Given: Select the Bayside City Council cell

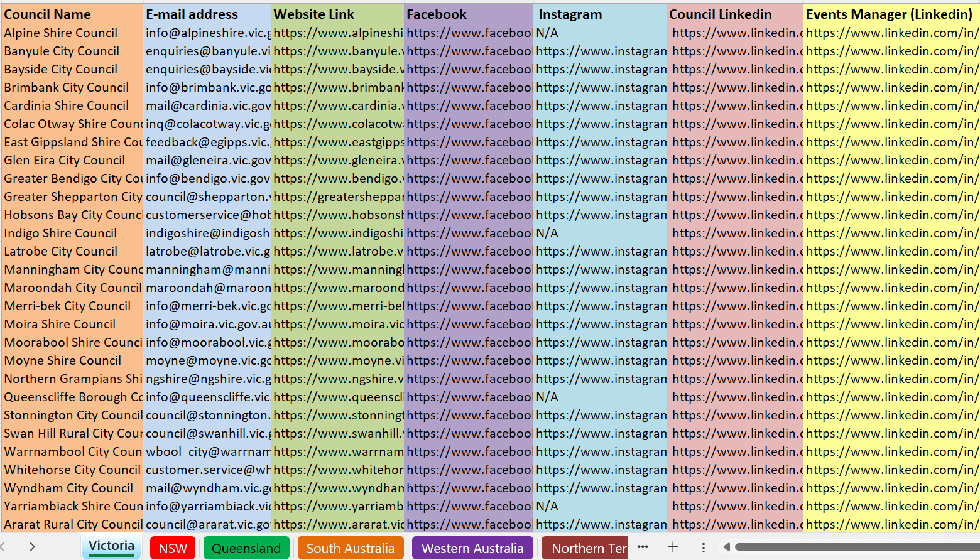Looking at the screenshot, I should (72, 69).
